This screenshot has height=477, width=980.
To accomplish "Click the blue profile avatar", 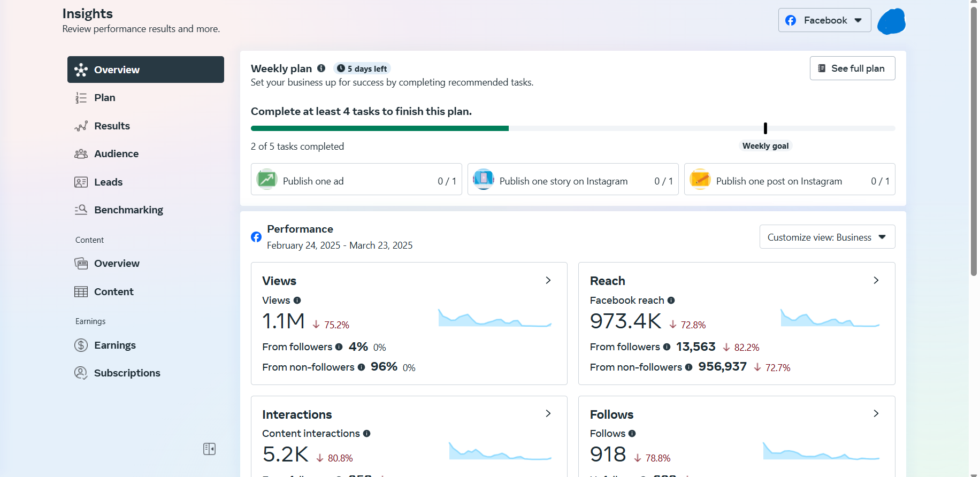I will 891,21.
